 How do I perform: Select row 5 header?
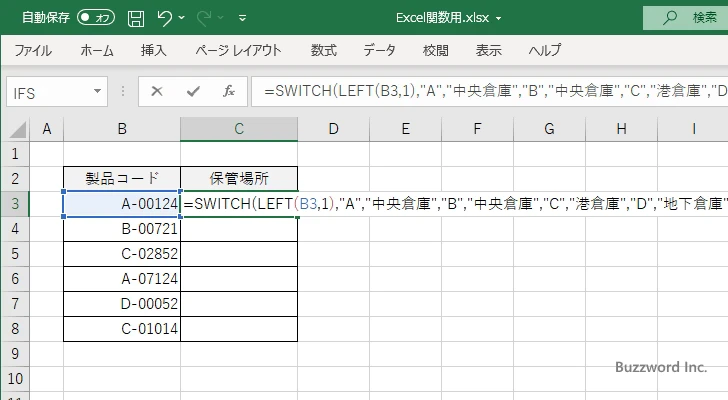pyautogui.click(x=15, y=254)
